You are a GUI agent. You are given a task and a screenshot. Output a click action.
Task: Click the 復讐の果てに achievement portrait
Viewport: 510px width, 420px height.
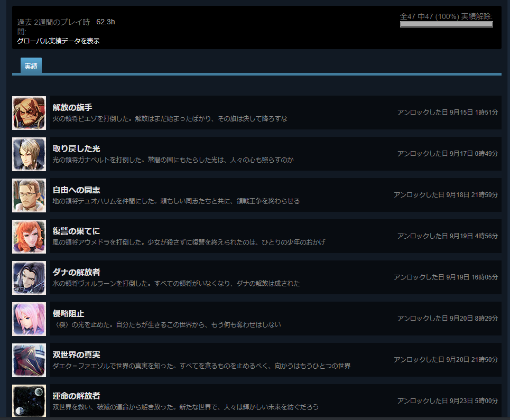click(29, 237)
